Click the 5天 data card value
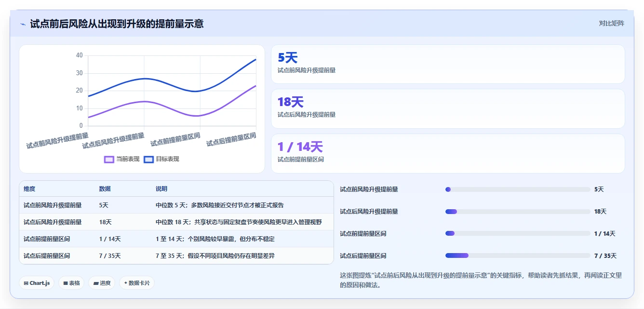The width and height of the screenshot is (644, 309). click(288, 58)
